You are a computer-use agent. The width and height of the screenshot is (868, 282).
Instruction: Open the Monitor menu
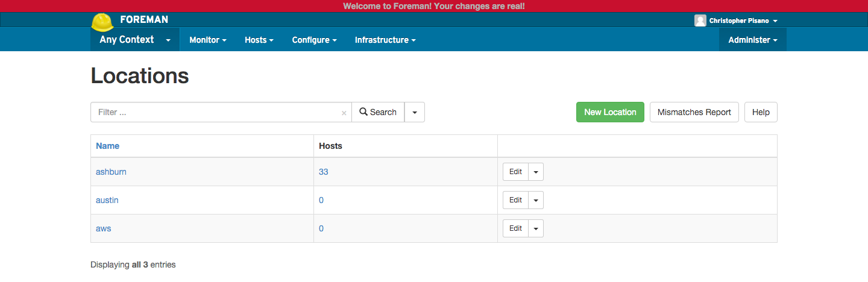point(207,40)
